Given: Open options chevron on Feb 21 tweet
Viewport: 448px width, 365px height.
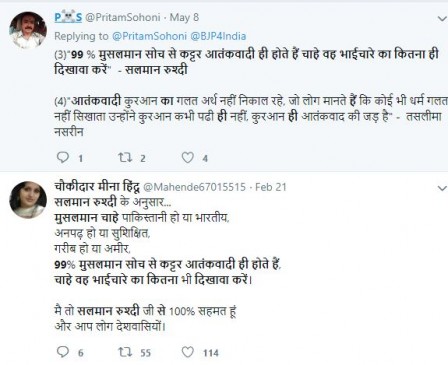Looking at the screenshot, I should (442, 188).
